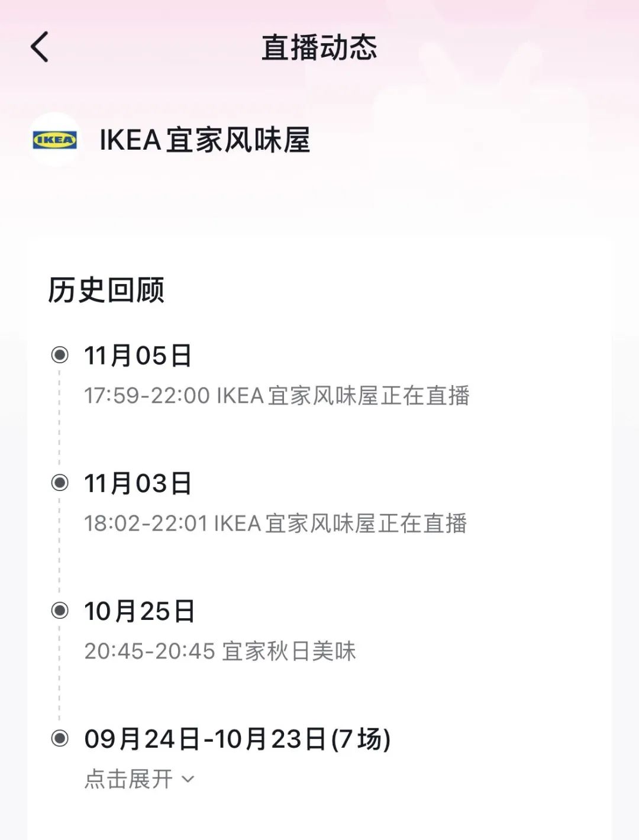639x840 pixels.
Task: Tap the 直播动态 page title
Action: [319, 47]
